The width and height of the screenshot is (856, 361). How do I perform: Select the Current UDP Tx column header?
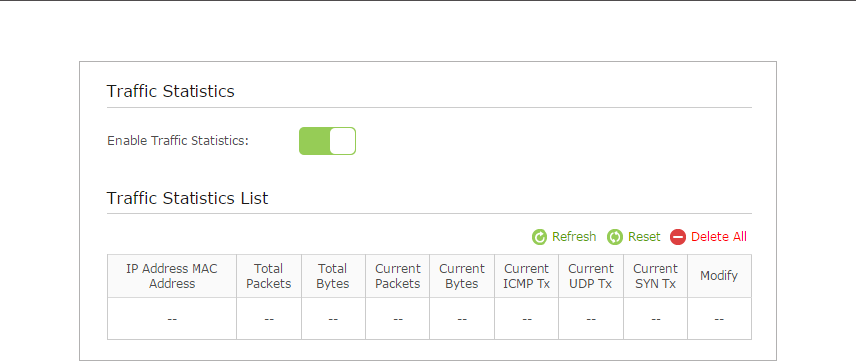coord(591,276)
